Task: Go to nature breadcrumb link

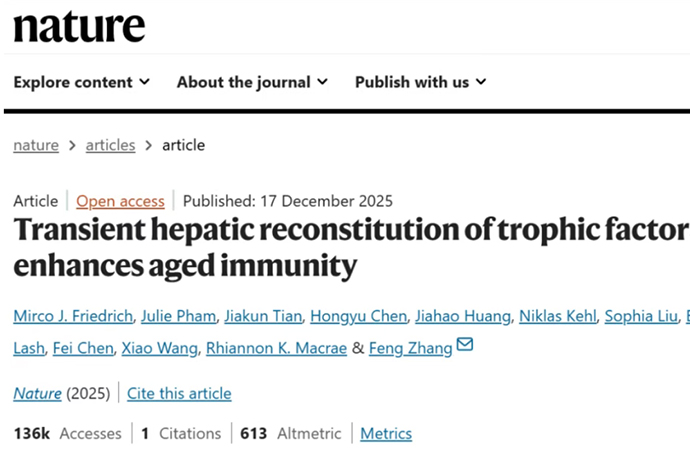Action: point(36,145)
